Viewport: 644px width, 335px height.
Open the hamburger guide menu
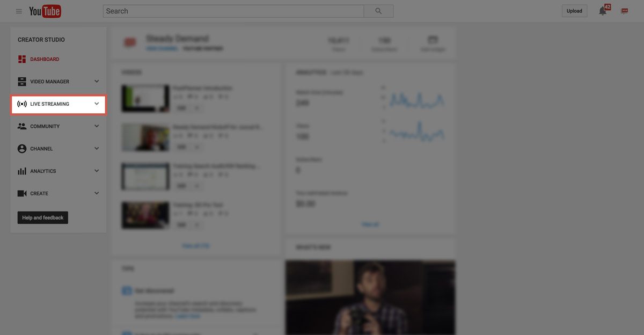tap(19, 11)
